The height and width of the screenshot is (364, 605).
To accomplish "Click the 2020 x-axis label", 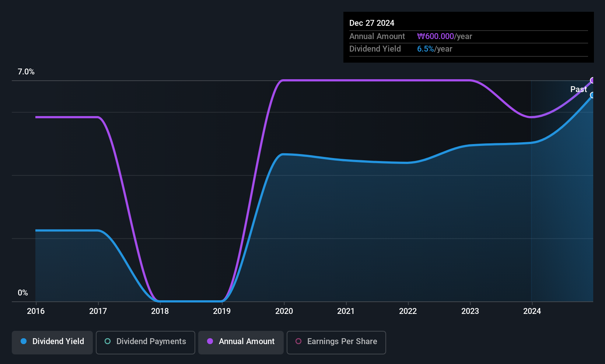I will point(284,311).
